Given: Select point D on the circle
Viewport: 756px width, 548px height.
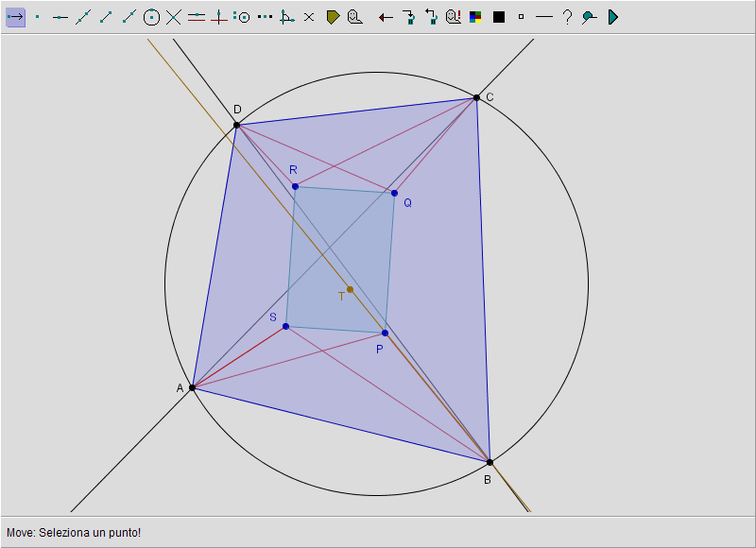Looking at the screenshot, I should click(x=237, y=126).
